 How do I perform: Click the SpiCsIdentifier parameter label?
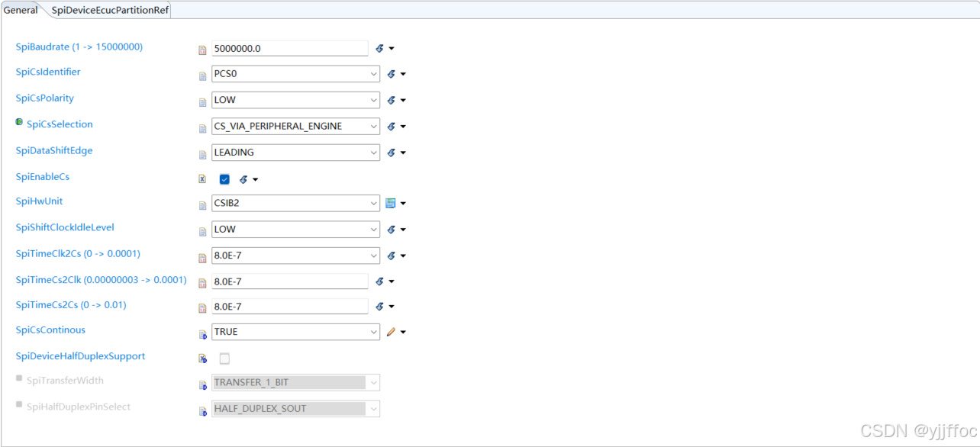(48, 72)
